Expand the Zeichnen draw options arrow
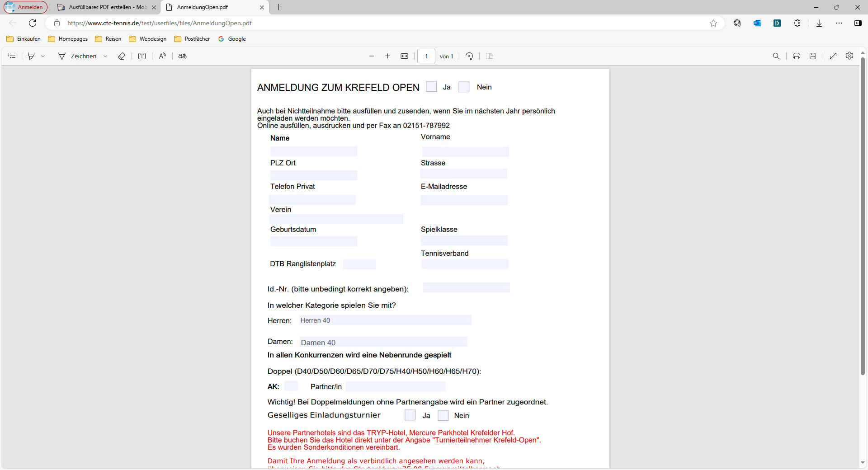This screenshot has height=470, width=868. coord(105,56)
